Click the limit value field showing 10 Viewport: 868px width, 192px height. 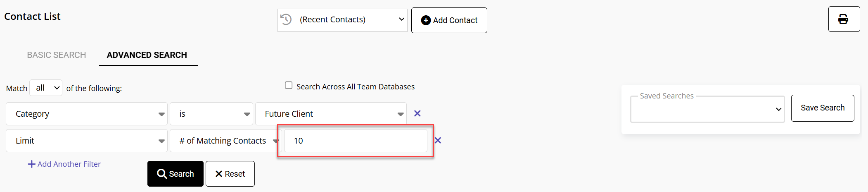[356, 141]
